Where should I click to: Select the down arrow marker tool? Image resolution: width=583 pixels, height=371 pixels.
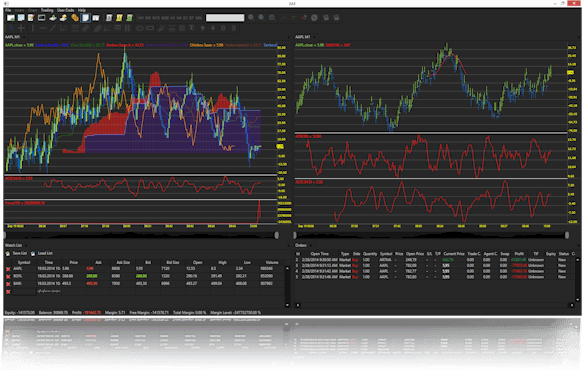[x=213, y=28]
